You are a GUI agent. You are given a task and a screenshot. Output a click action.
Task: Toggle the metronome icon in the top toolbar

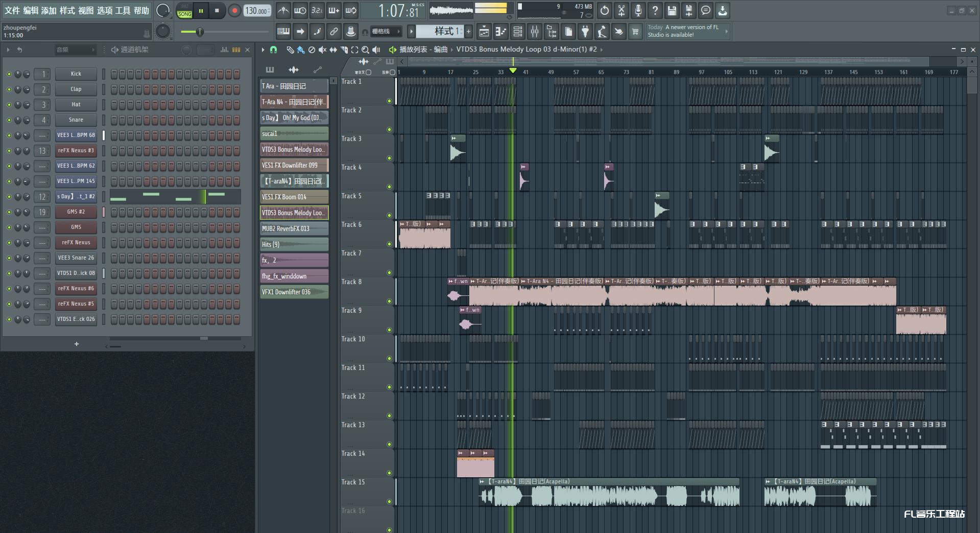(x=283, y=10)
